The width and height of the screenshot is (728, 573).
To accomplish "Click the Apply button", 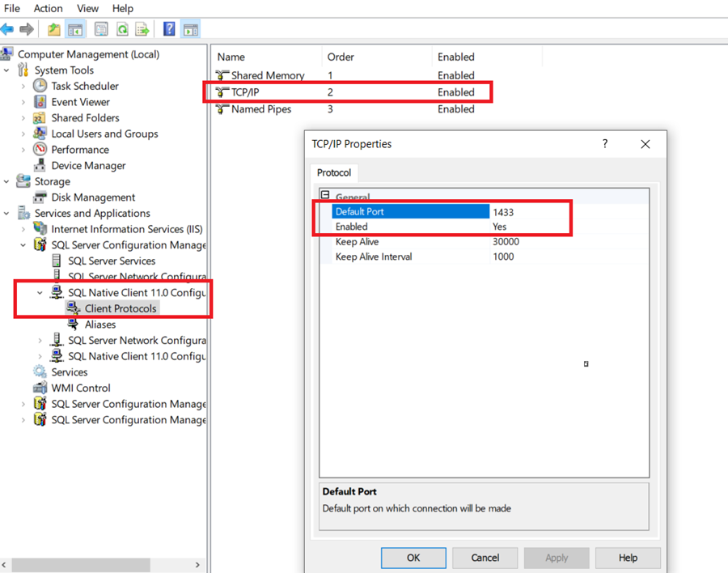I will coord(557,557).
